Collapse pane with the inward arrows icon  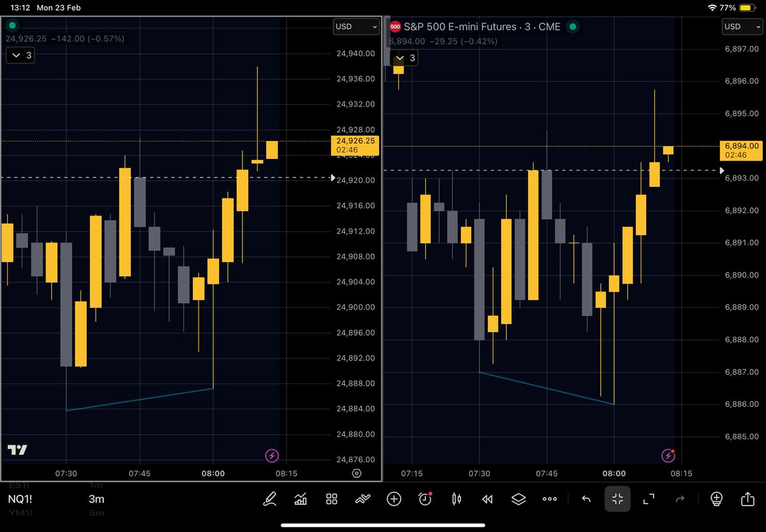click(617, 499)
